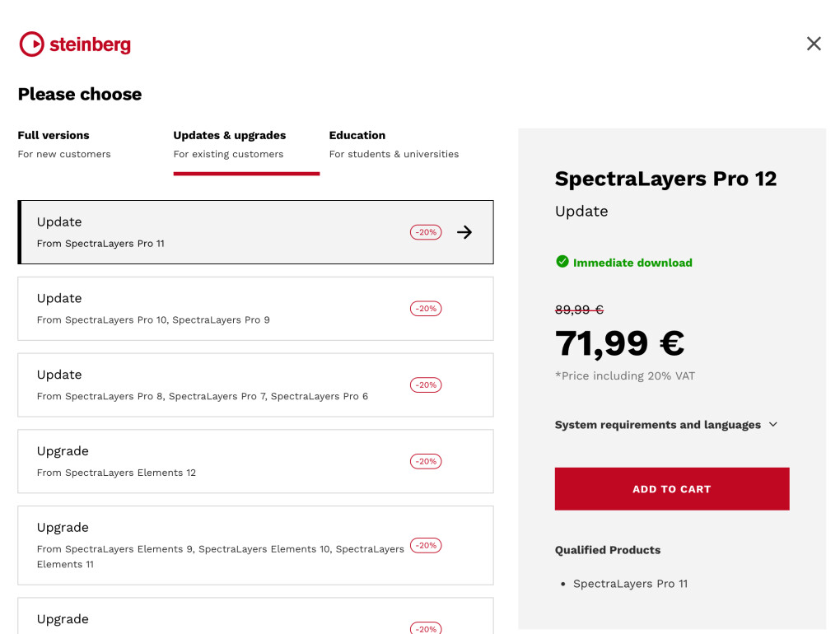Click the arrow on the selected Update option
The image size is (840, 634).
tap(464, 232)
